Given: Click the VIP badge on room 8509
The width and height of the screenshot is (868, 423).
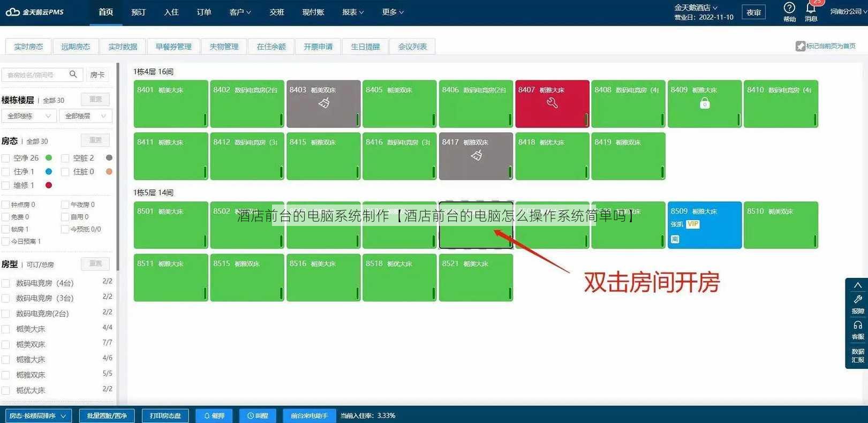Looking at the screenshot, I should coord(693,224).
